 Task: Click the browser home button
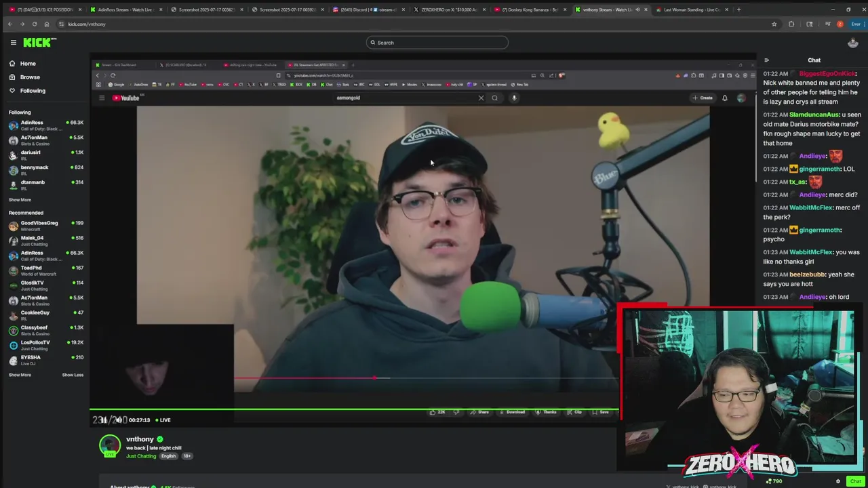coord(46,24)
